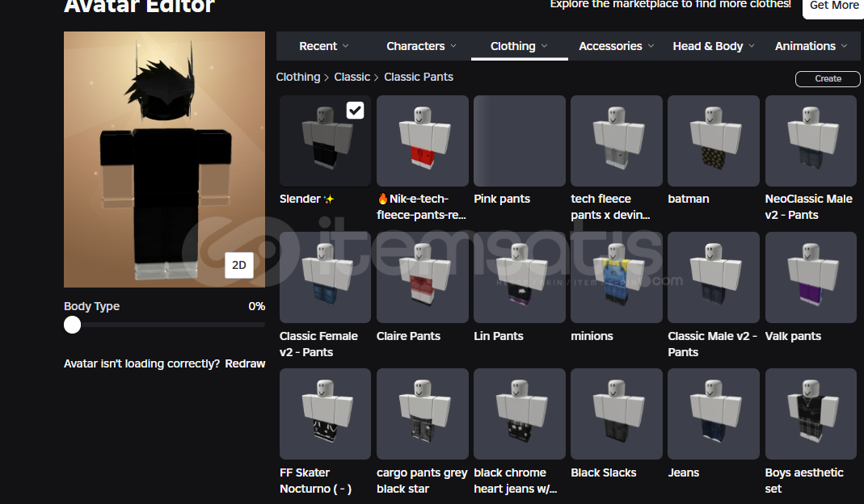Click the 0% body type value

click(257, 306)
